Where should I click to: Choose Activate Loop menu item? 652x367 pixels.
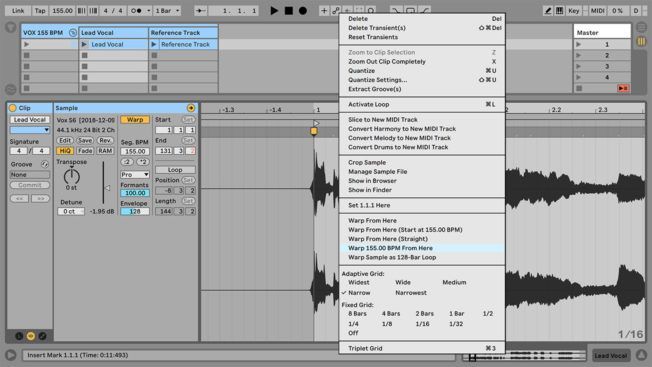[x=422, y=104]
